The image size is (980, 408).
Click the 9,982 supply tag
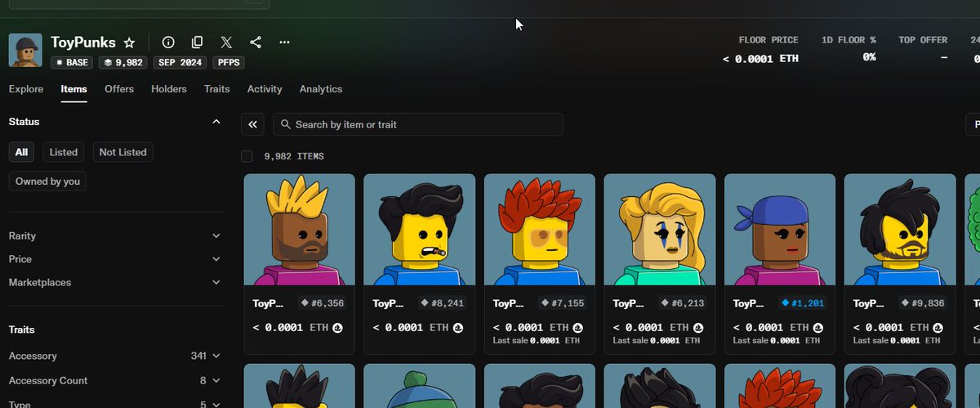pyautogui.click(x=123, y=62)
